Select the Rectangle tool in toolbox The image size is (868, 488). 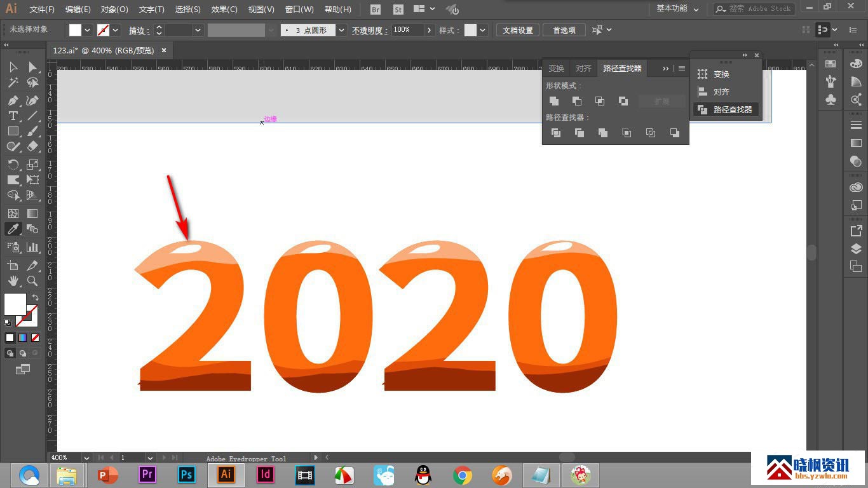point(13,132)
